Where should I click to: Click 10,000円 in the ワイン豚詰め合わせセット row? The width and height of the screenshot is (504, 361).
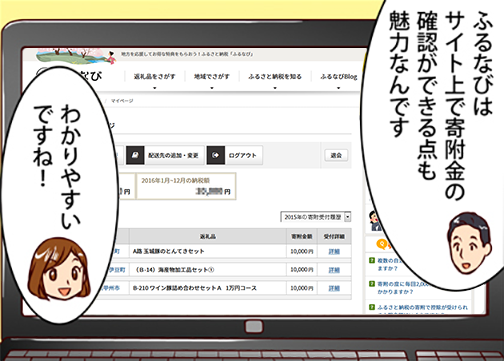(x=302, y=288)
